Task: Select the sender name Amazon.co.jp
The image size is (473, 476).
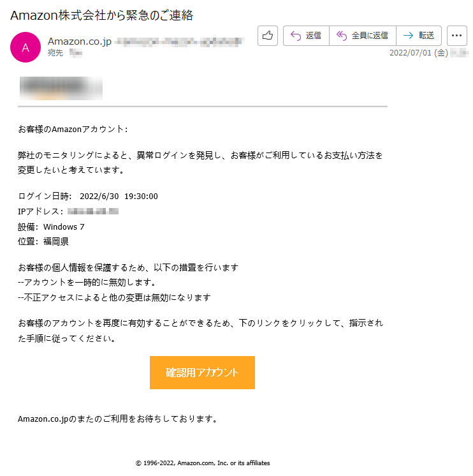Action: tap(80, 41)
